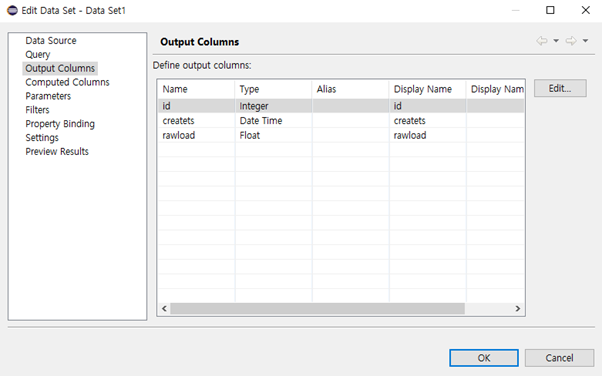Click the truncated Display Nam column header

pos(496,89)
